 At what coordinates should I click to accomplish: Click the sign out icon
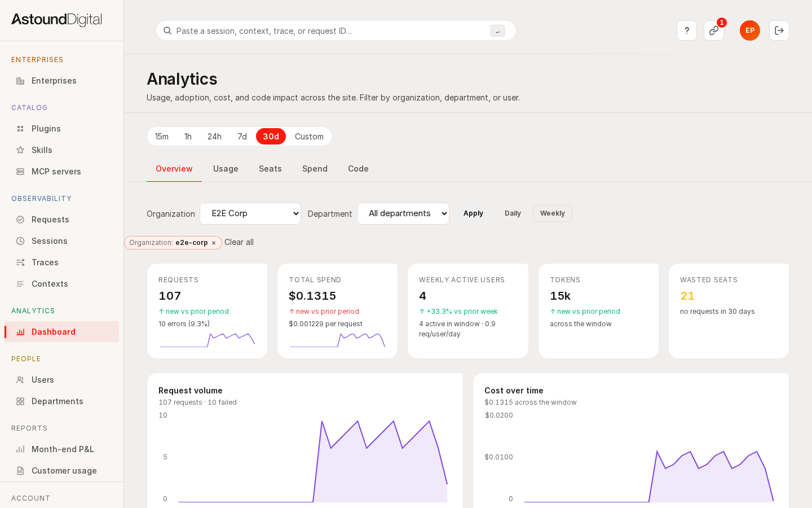779,30
